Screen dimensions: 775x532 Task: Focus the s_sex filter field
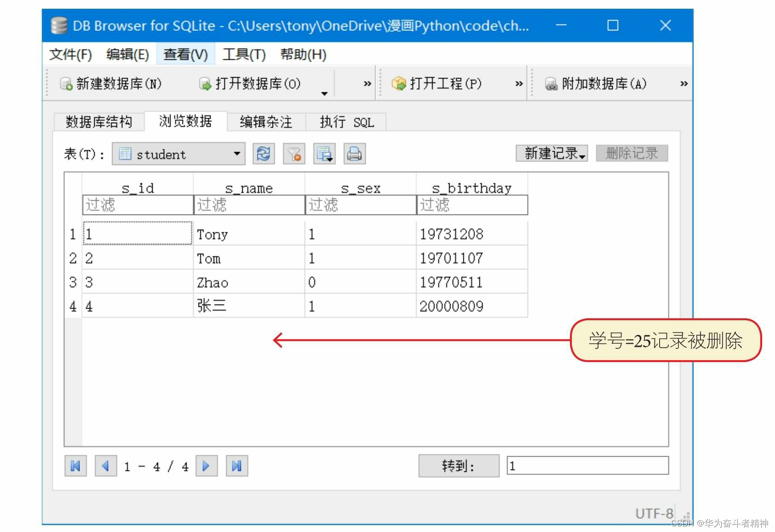point(361,205)
